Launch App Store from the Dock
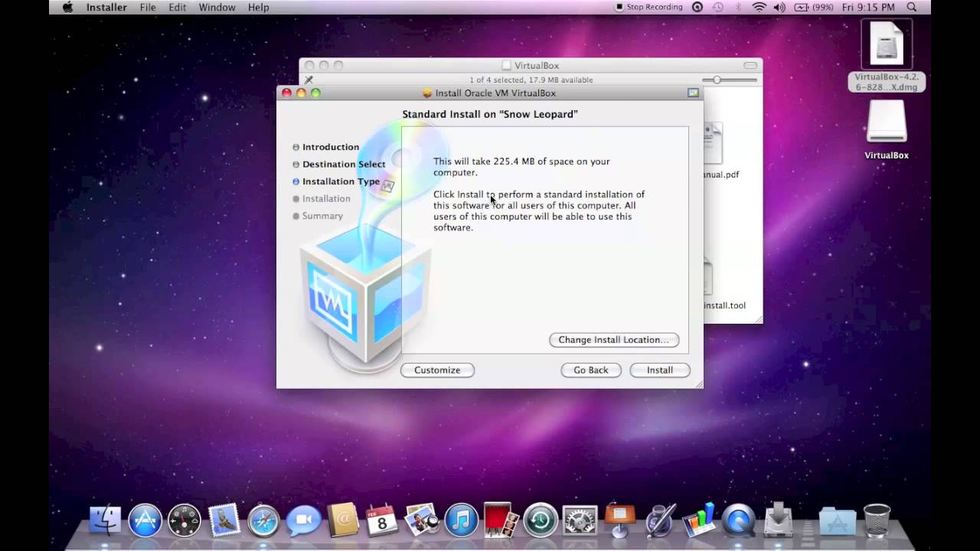Screen dimensions: 980x551 [145, 520]
